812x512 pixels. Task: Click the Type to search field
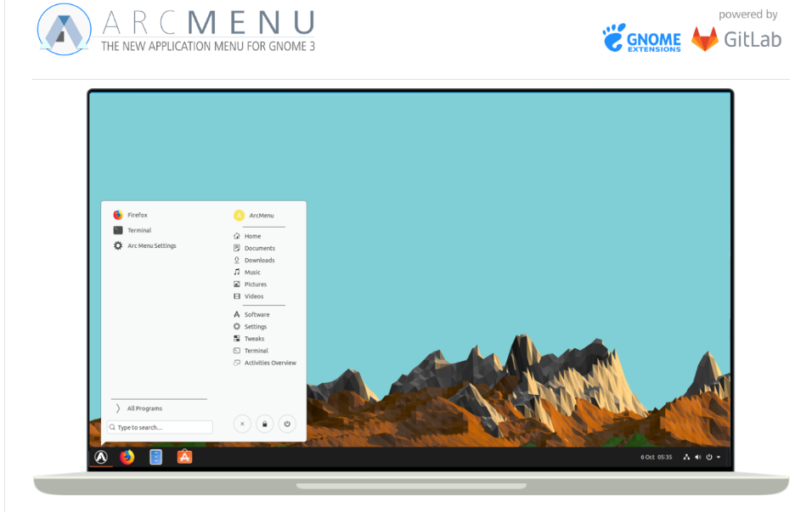click(160, 428)
